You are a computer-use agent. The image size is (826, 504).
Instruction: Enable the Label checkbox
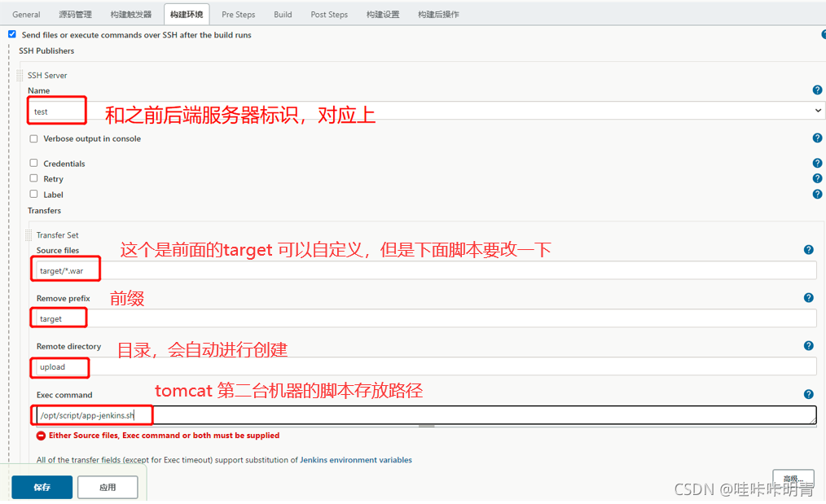(33, 195)
